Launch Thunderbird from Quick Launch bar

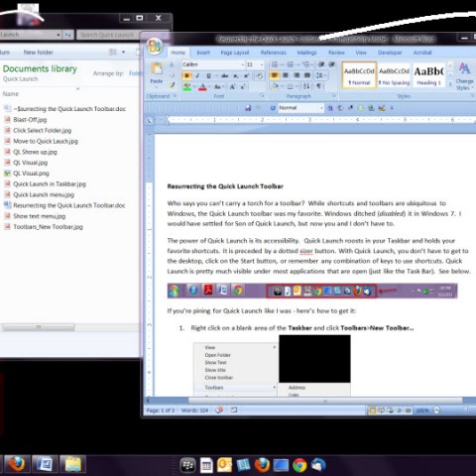click(x=318, y=465)
